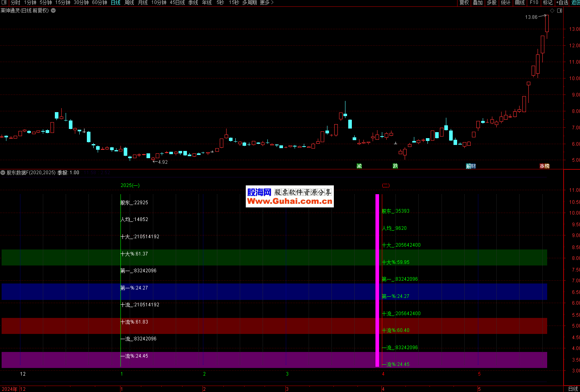
Task: Click the 一流%:24.45 white value
Action: click(134, 356)
